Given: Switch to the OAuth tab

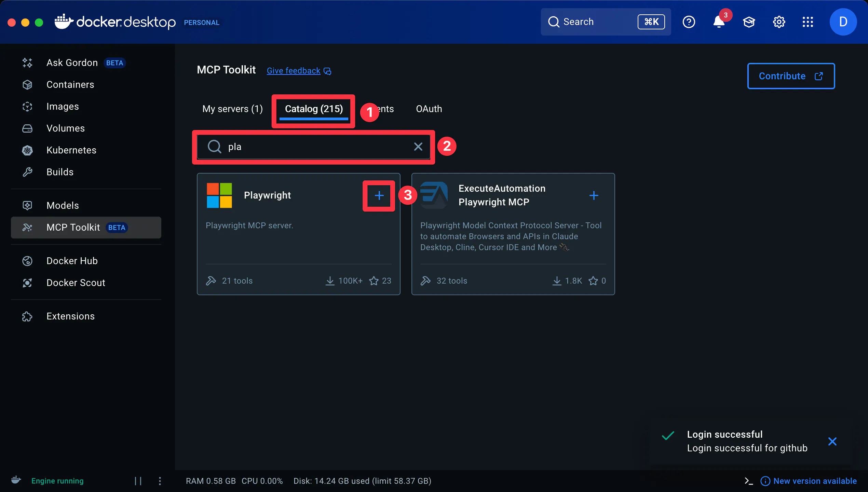Looking at the screenshot, I should 429,109.
